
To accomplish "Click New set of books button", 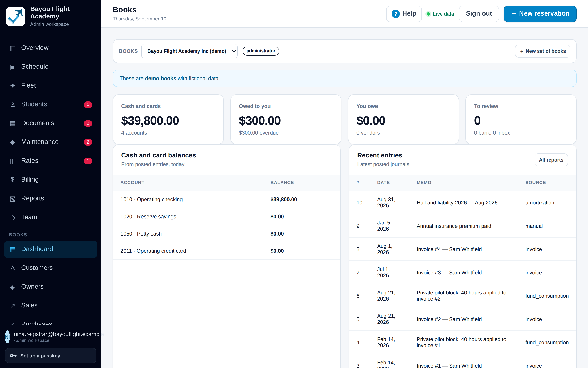I will [542, 51].
